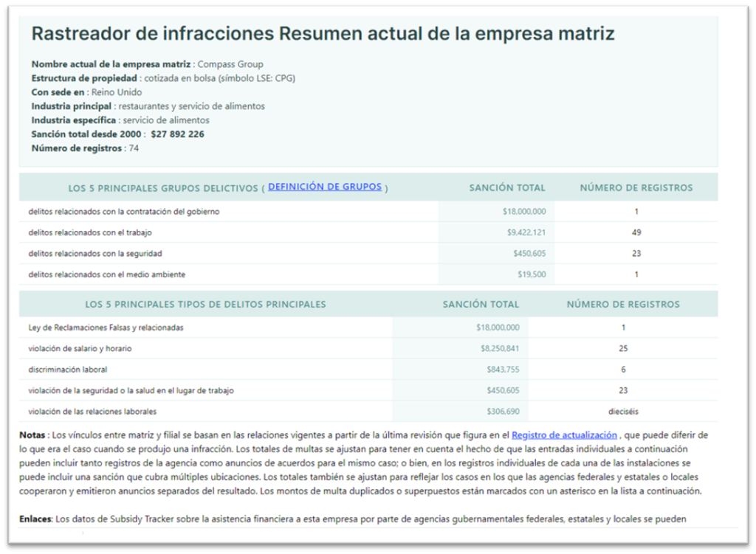
Task: Select row violación de la seguridad o la salud
Action: tap(368, 390)
